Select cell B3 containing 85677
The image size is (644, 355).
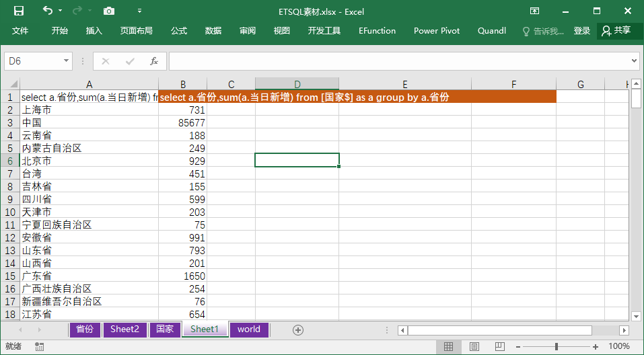[x=182, y=123]
